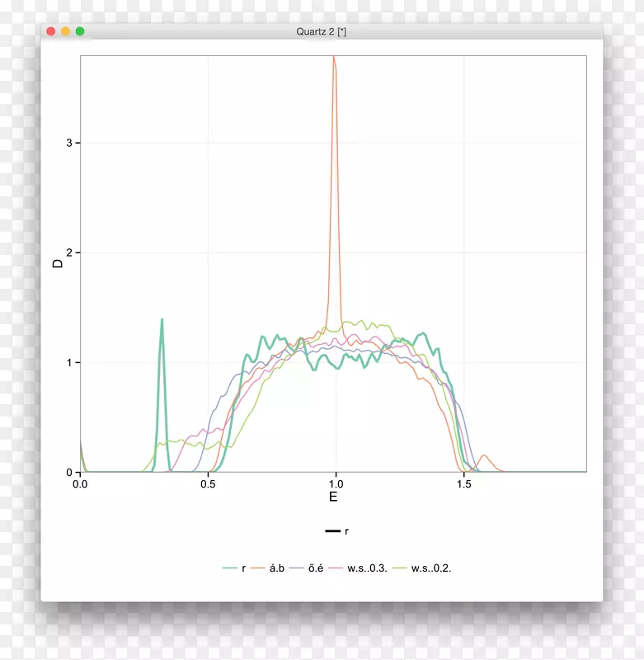Click the black line legend key for r

(333, 531)
